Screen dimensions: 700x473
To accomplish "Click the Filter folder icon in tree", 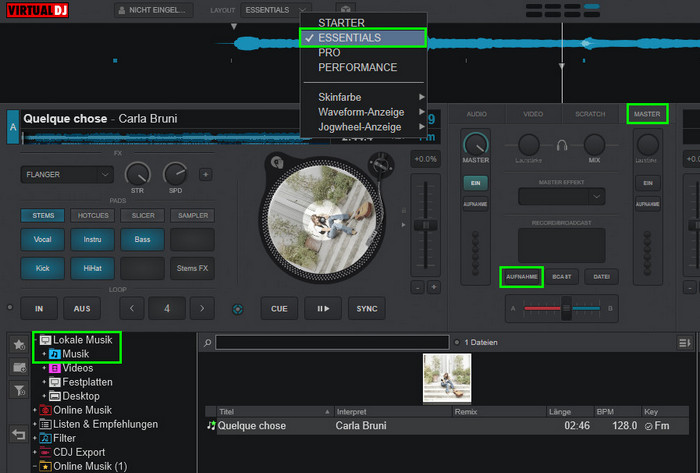I will 45,438.
